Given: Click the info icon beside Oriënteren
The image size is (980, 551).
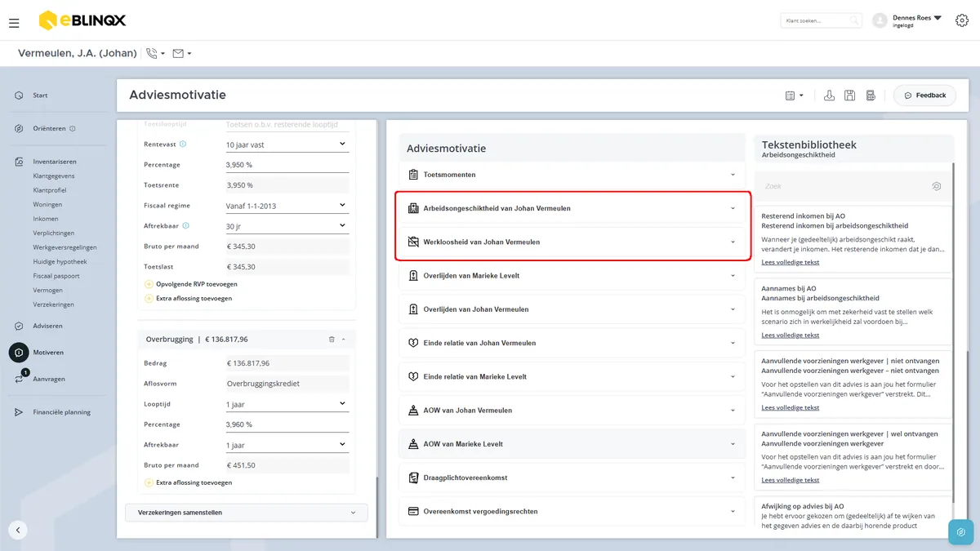Looking at the screenshot, I should coord(73,128).
